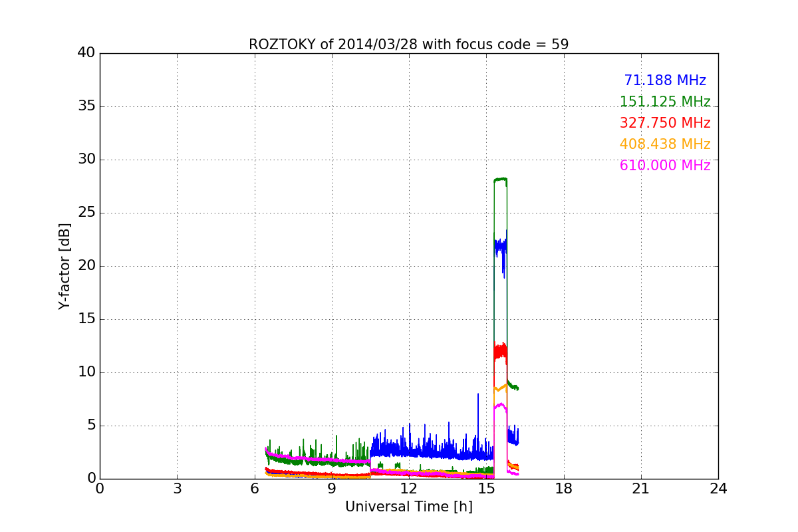
Task: Click y-axis tick label 25
Action: [86, 213]
